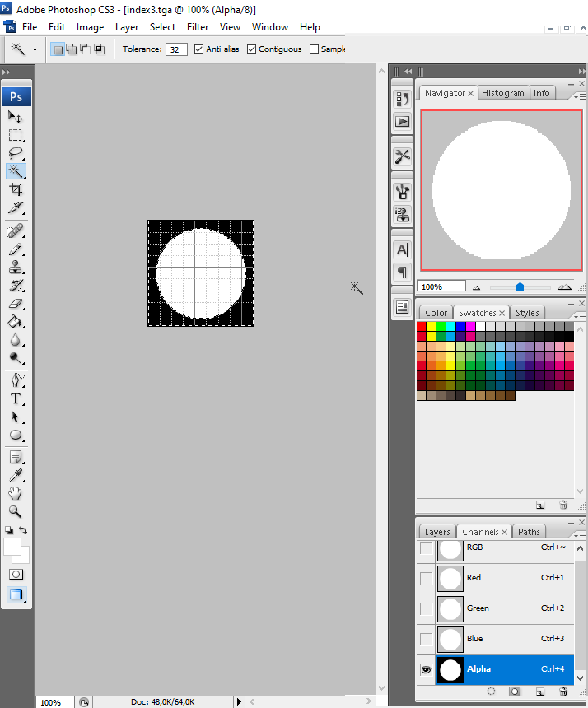This screenshot has height=708, width=588.
Task: Pick the Paint Bucket tool
Action: pos(16,322)
